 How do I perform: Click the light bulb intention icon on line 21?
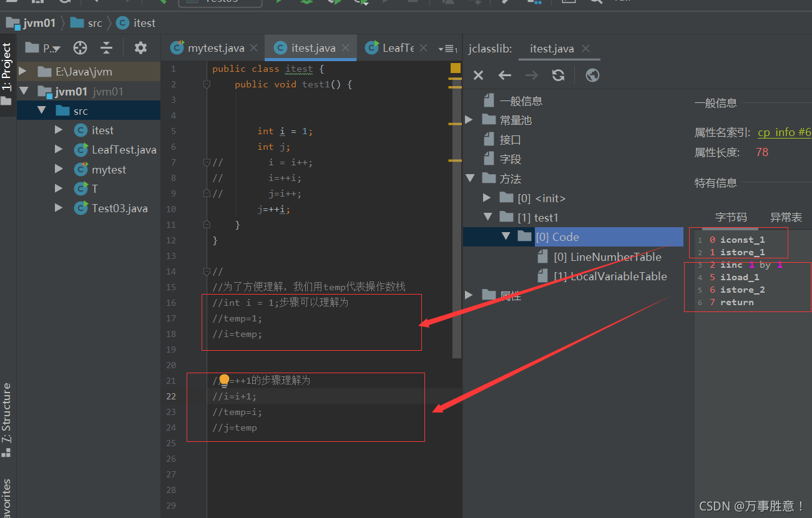point(225,381)
